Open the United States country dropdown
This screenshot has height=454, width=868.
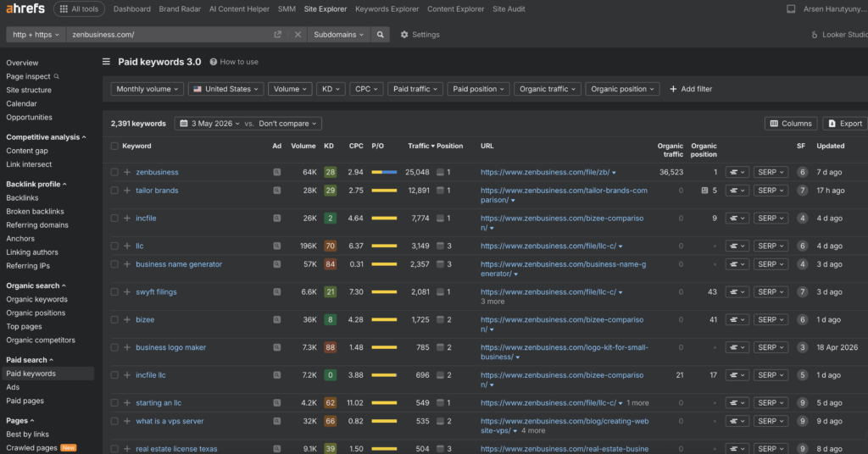pyautogui.click(x=225, y=89)
